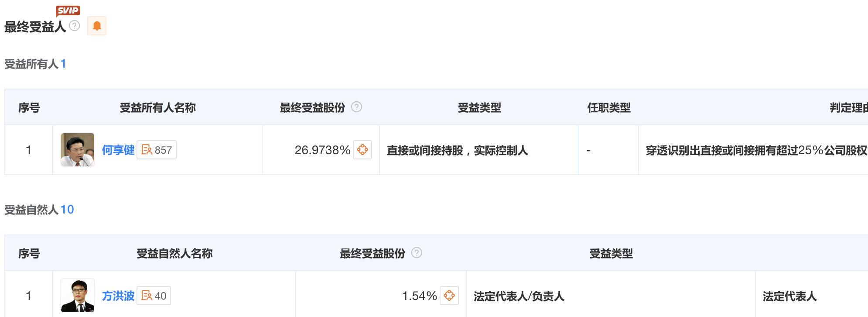Image resolution: width=868 pixels, height=317 pixels.
Task: Click 何享健's portrait photo
Action: (78, 150)
